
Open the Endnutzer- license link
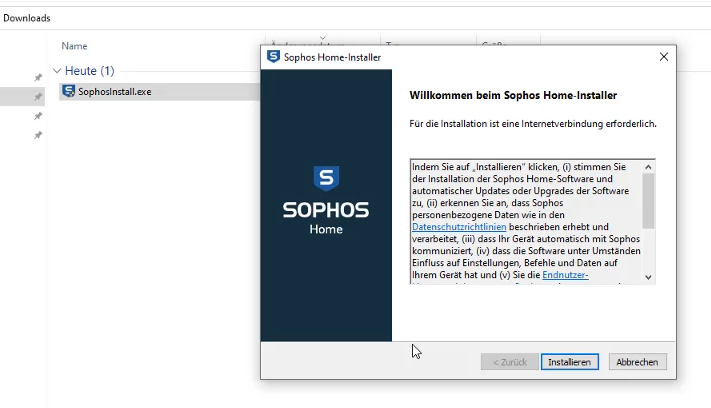tap(565, 275)
